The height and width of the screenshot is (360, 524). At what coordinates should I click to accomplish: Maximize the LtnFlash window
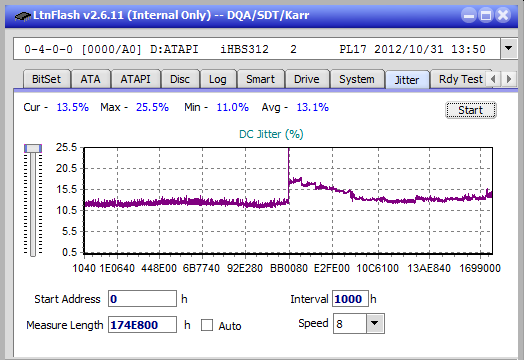(x=486, y=15)
